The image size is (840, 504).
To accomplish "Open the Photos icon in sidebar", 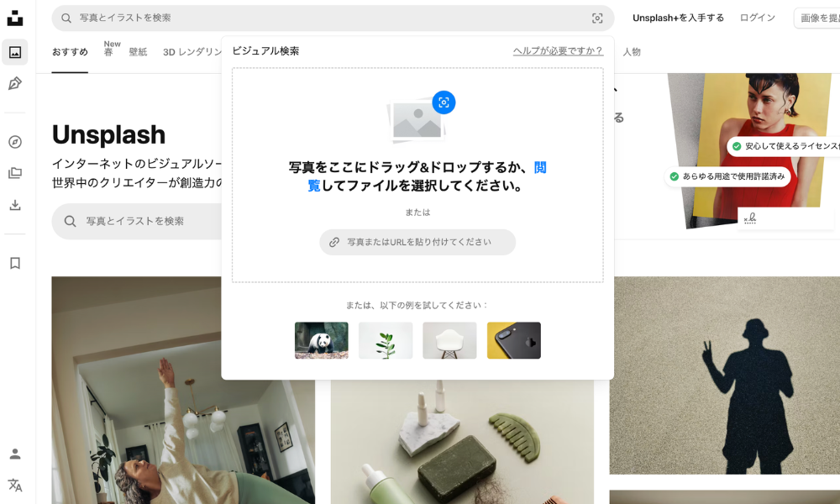I will 15,52.
